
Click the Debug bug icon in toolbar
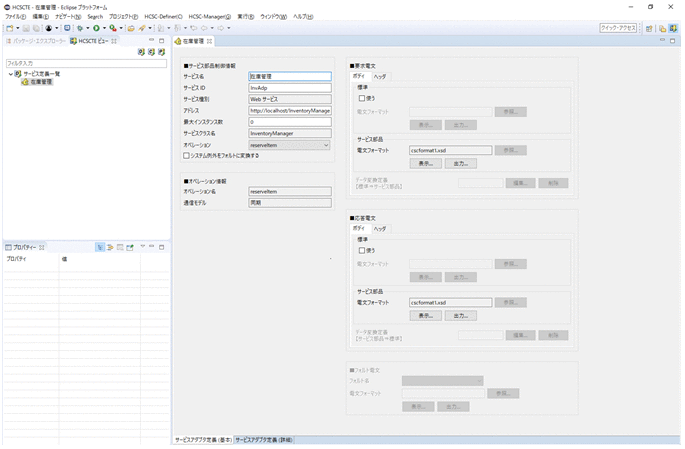[80, 28]
